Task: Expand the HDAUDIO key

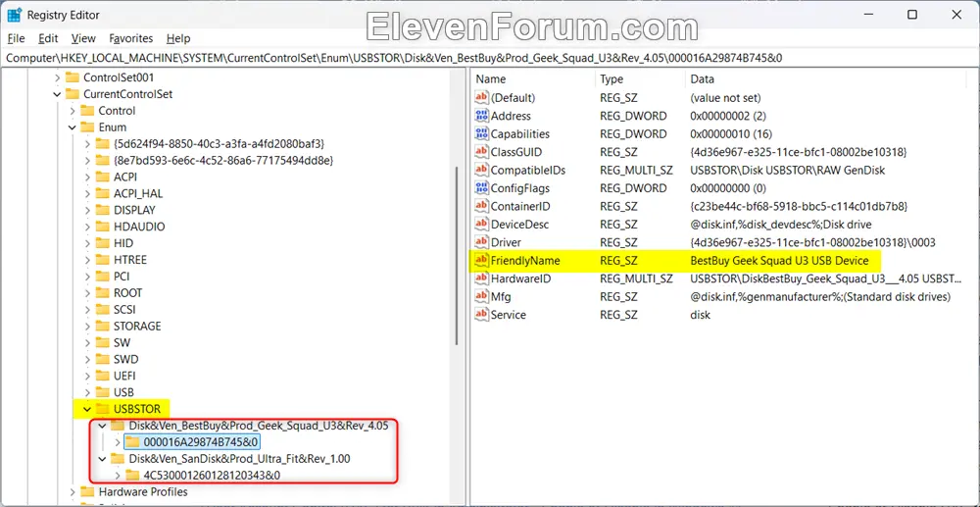Action: pos(87,227)
